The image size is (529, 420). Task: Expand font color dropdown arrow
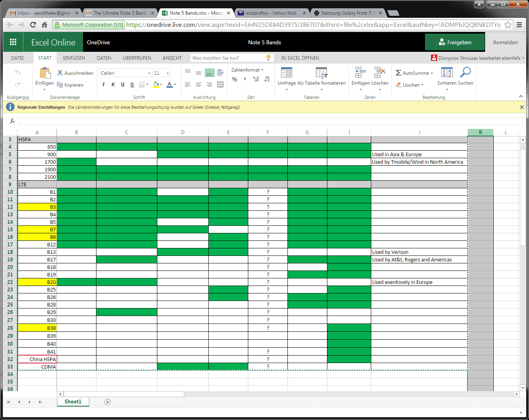coord(175,85)
